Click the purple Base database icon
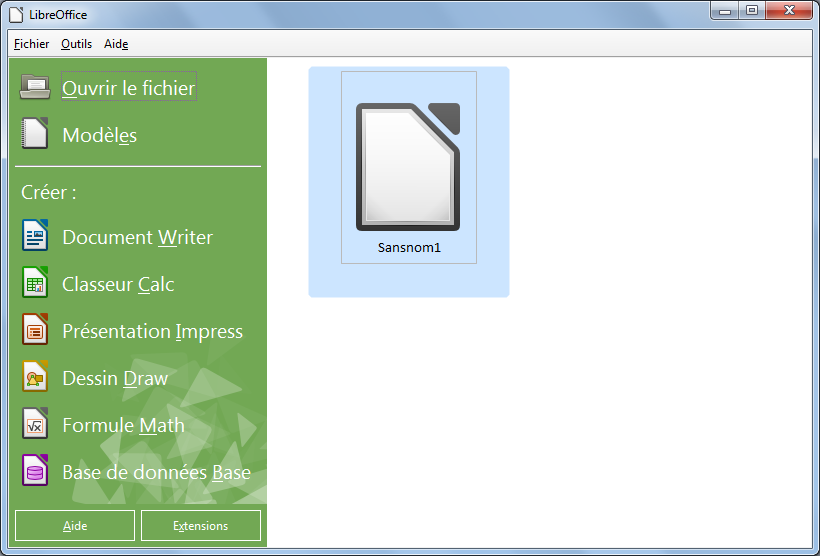This screenshot has height=556, width=820. click(35, 471)
